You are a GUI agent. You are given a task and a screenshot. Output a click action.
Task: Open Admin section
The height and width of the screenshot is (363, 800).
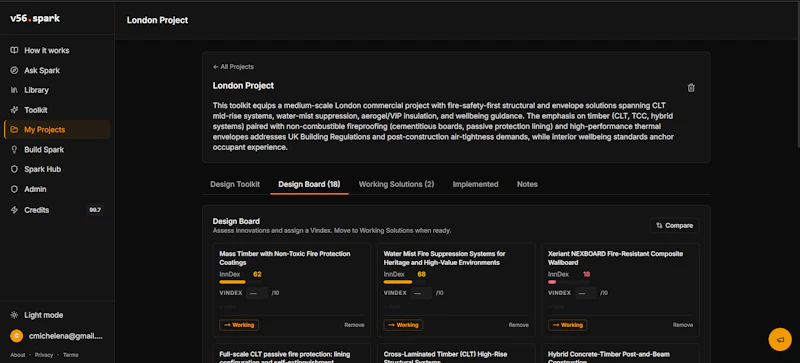point(57,189)
